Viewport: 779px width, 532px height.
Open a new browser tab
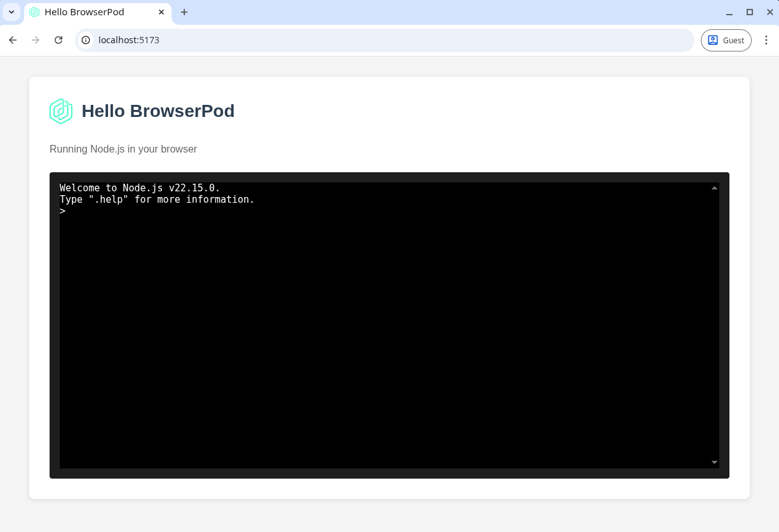coord(184,11)
